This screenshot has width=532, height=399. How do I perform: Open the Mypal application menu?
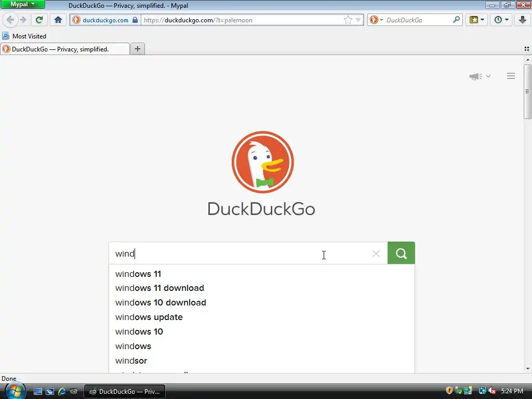(23, 4)
